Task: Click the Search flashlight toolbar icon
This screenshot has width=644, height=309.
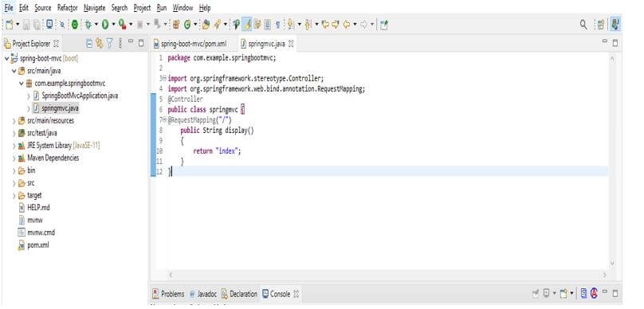Action: click(x=217, y=25)
